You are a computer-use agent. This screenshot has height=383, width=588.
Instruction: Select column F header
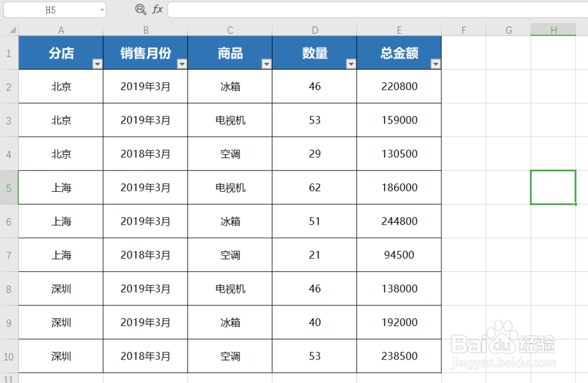pyautogui.click(x=464, y=30)
